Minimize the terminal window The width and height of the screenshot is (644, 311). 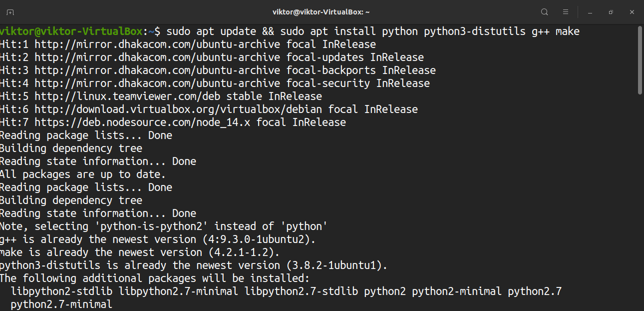(x=590, y=12)
